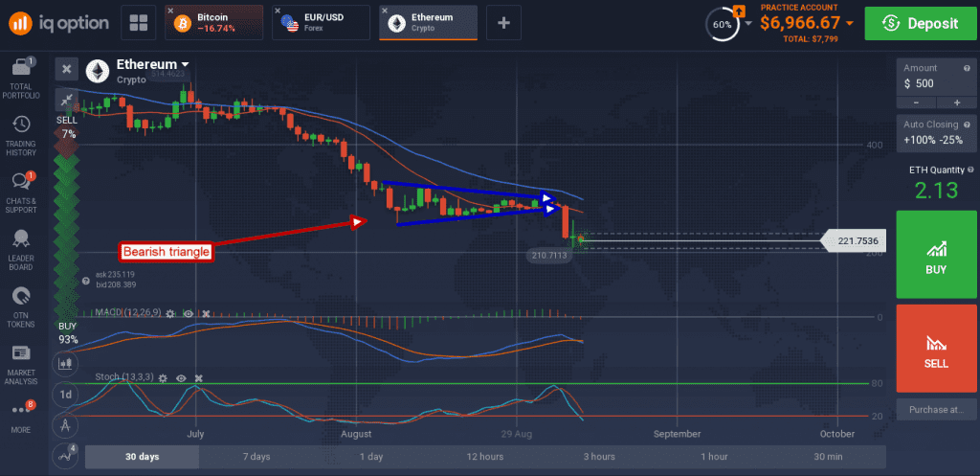This screenshot has width=980, height=476.
Task: Select the 7 days time range
Action: (x=256, y=457)
